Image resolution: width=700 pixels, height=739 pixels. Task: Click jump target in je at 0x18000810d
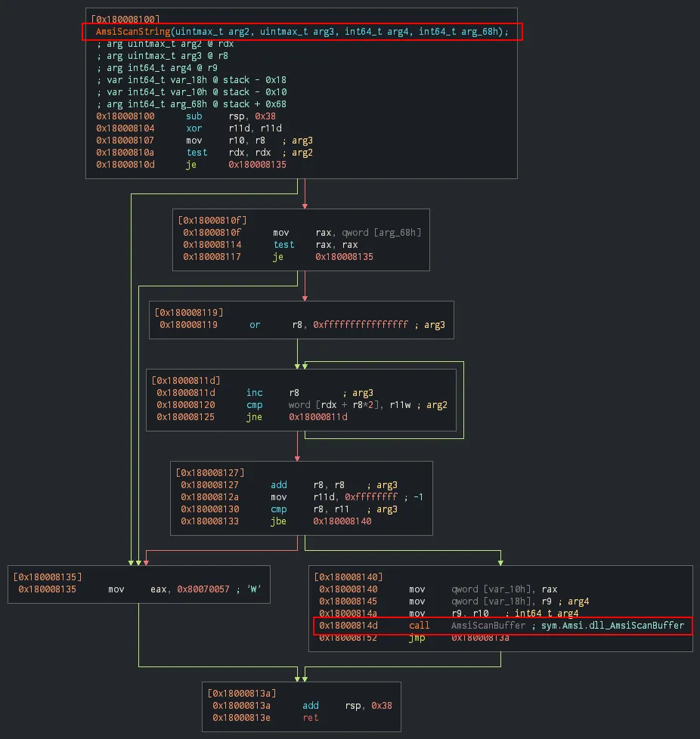[257, 165]
